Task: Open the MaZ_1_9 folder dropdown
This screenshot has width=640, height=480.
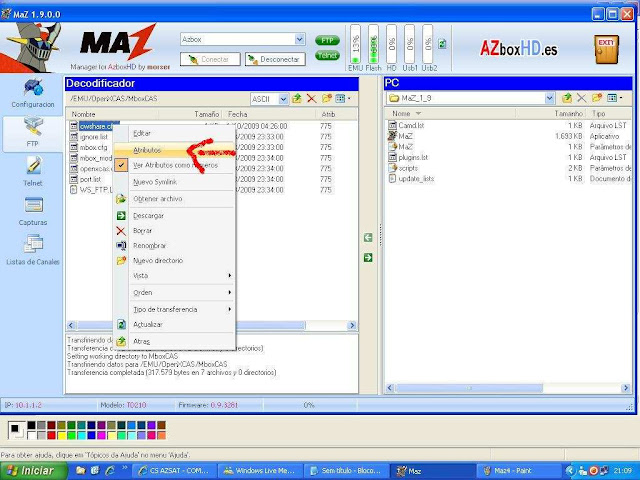Action: click(x=549, y=98)
